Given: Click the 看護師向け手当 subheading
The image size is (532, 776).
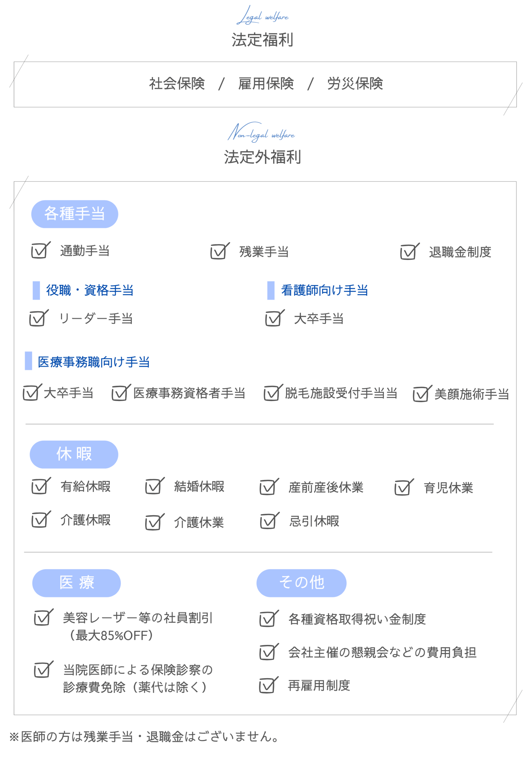Looking at the screenshot, I should 324,290.
